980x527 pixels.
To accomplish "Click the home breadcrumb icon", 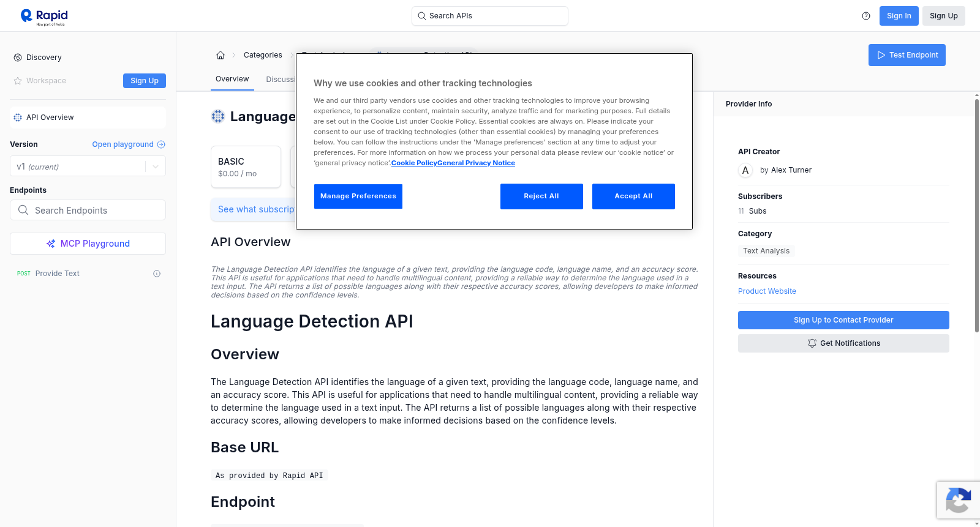I will pyautogui.click(x=221, y=55).
